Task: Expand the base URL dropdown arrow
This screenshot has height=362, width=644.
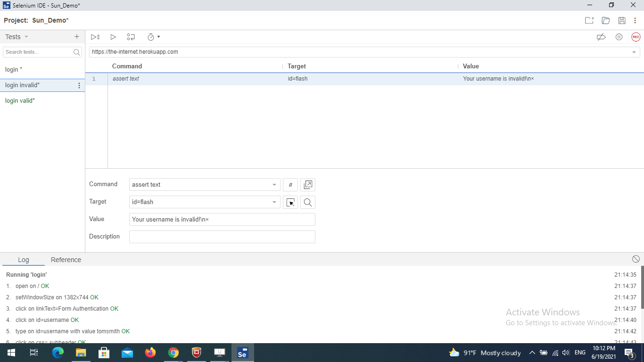Action: (x=634, y=52)
